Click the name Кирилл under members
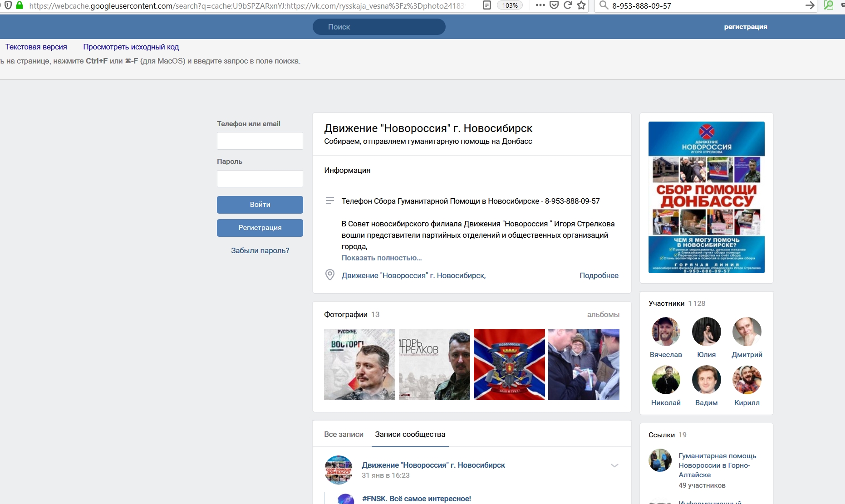The image size is (845, 504). (747, 403)
